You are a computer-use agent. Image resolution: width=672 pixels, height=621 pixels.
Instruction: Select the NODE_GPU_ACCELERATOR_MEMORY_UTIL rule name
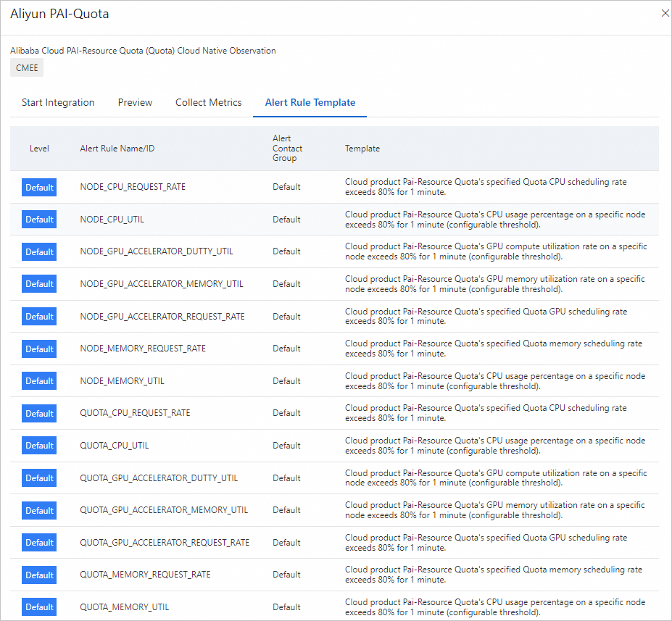click(x=161, y=284)
